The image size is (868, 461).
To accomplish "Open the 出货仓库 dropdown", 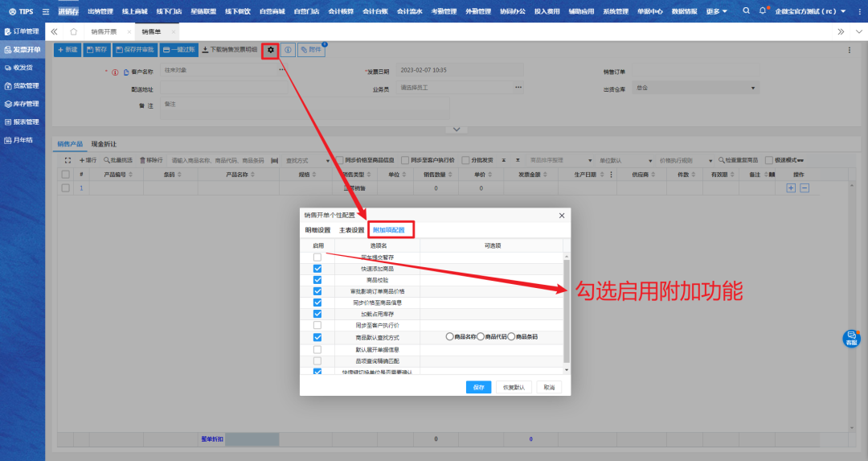I will [x=753, y=88].
